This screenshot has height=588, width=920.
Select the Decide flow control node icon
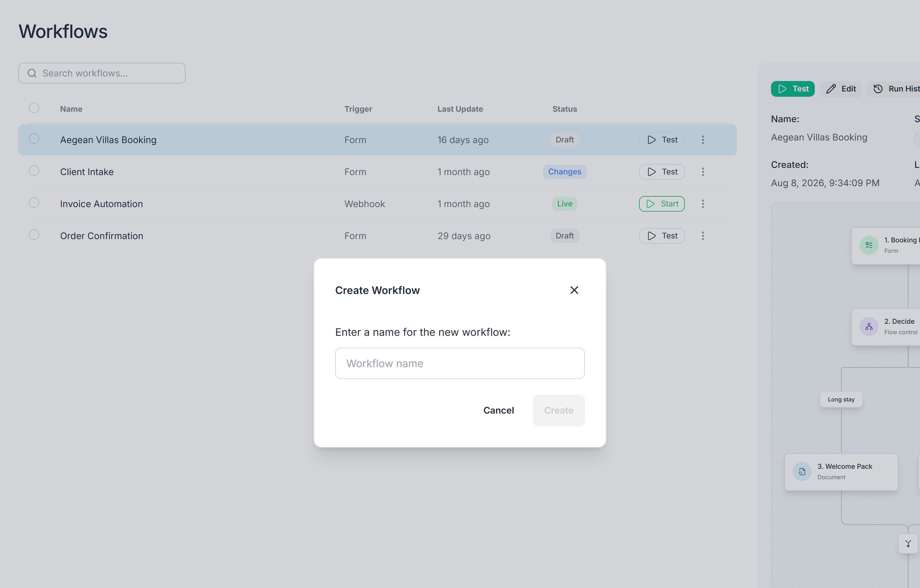click(868, 326)
